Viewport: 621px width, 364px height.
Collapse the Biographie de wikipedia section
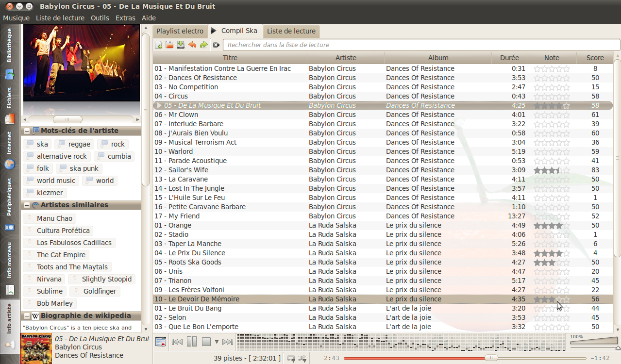27,316
